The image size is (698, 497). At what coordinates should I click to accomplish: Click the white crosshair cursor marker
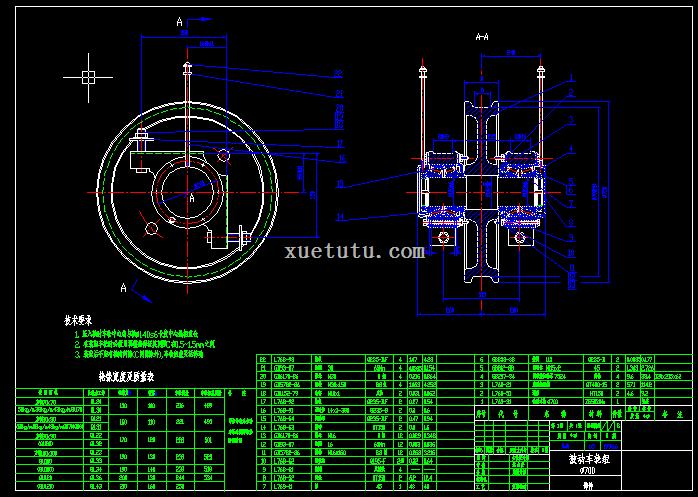tap(89, 76)
